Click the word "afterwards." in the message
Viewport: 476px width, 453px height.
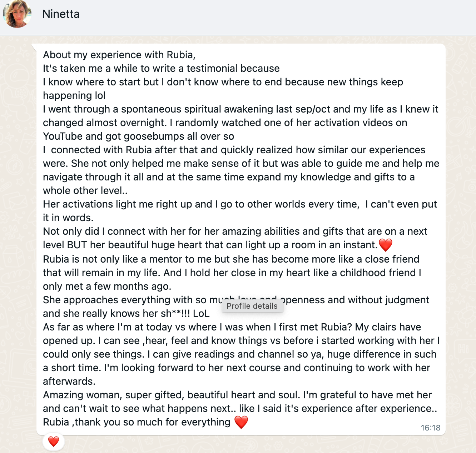click(x=69, y=381)
